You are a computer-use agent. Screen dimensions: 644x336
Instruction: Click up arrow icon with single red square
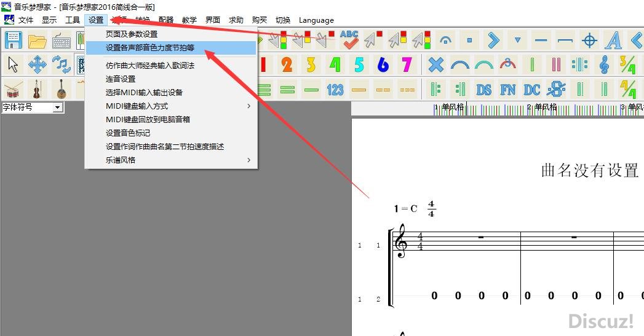(373, 40)
